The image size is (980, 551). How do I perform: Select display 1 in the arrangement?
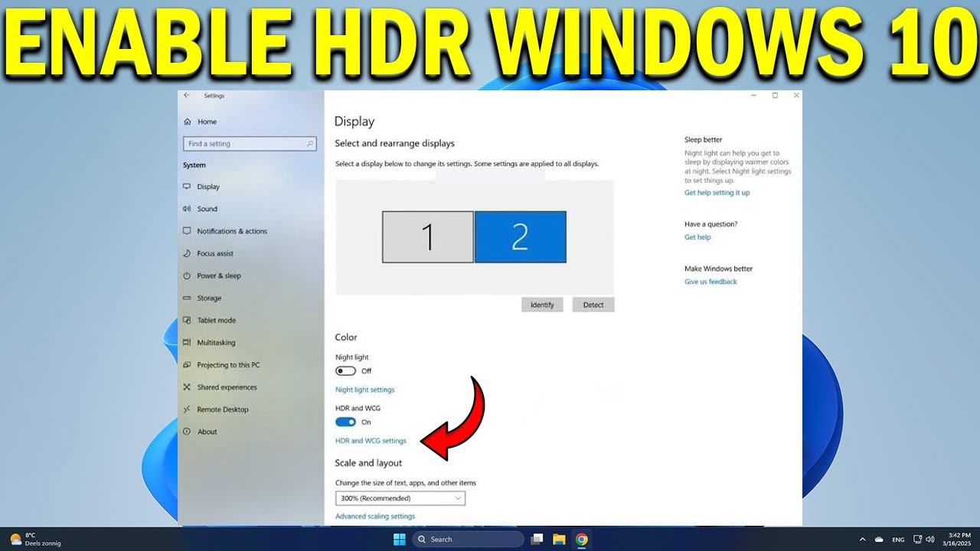point(428,237)
